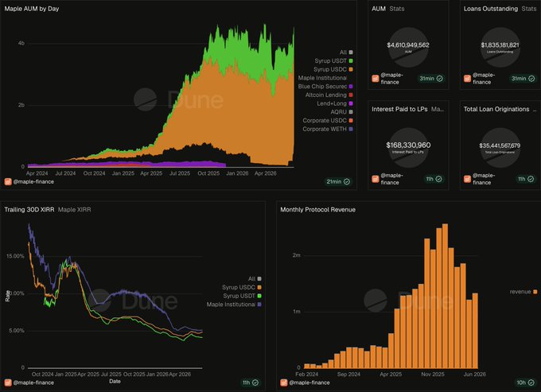Image resolution: width=541 pixels, height=392 pixels.
Task: Toggle Maple Institutional in XIRR legend
Action: [x=234, y=305]
